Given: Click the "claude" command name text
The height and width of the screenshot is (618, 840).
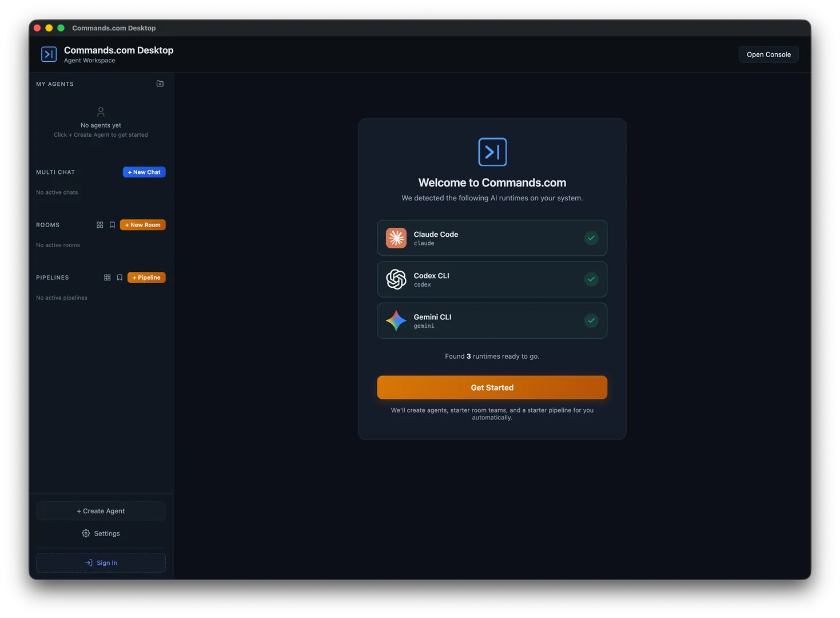Looking at the screenshot, I should (424, 244).
